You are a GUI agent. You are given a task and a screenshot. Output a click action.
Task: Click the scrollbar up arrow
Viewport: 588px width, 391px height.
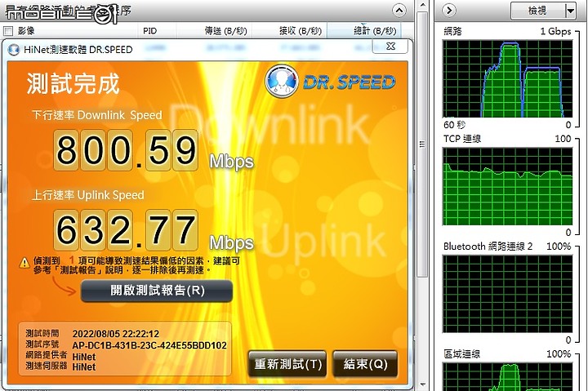pyautogui.click(x=423, y=5)
